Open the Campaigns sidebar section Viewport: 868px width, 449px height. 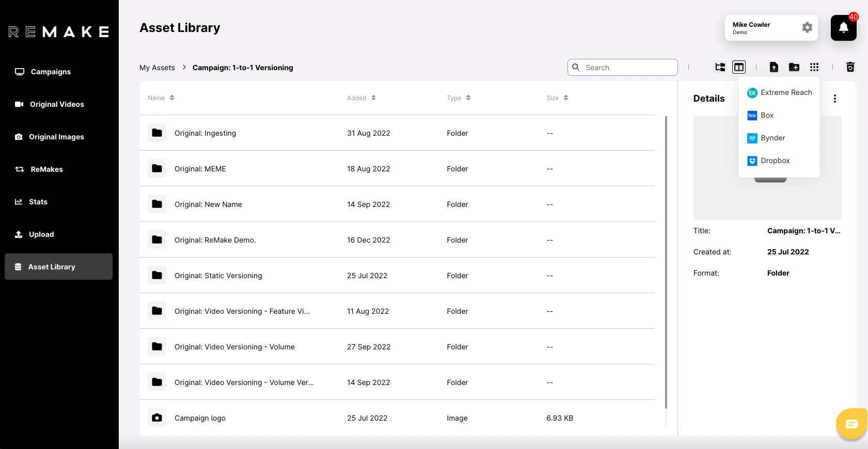point(51,72)
